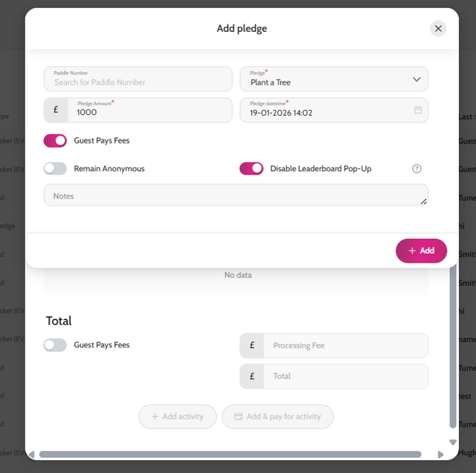The height and width of the screenshot is (473, 476).
Task: Click the Remain Anonymous label text
Action: point(109,169)
